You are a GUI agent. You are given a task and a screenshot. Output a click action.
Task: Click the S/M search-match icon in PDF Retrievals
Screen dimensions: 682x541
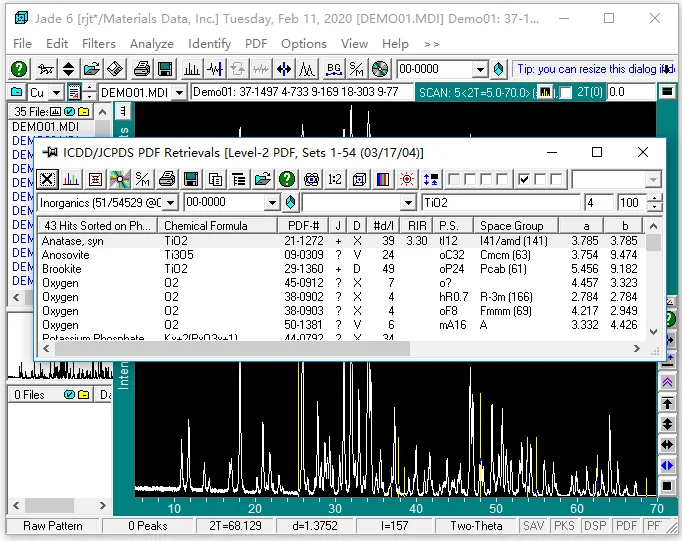click(143, 180)
